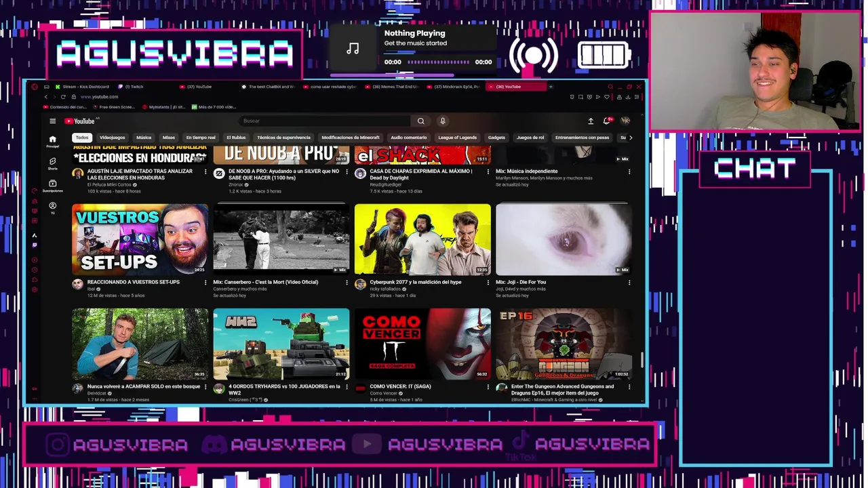868x488 pixels.
Task: Select the Videojuegos filter chip
Action: click(x=113, y=138)
